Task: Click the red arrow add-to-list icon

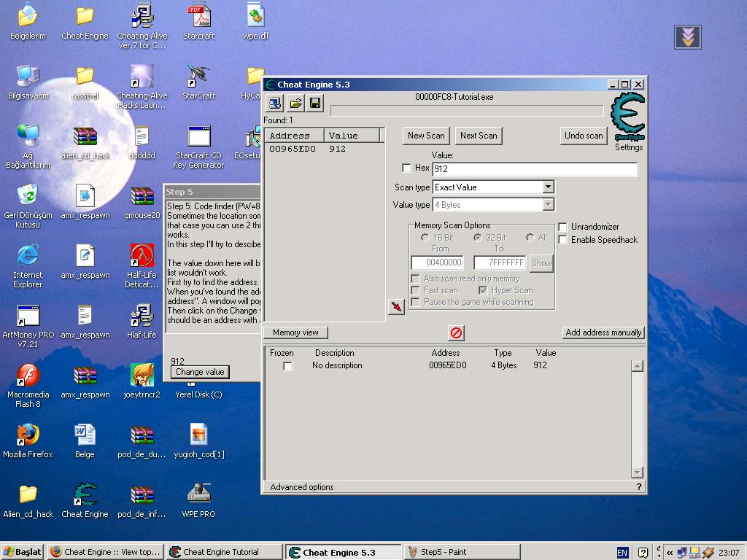Action: click(396, 307)
